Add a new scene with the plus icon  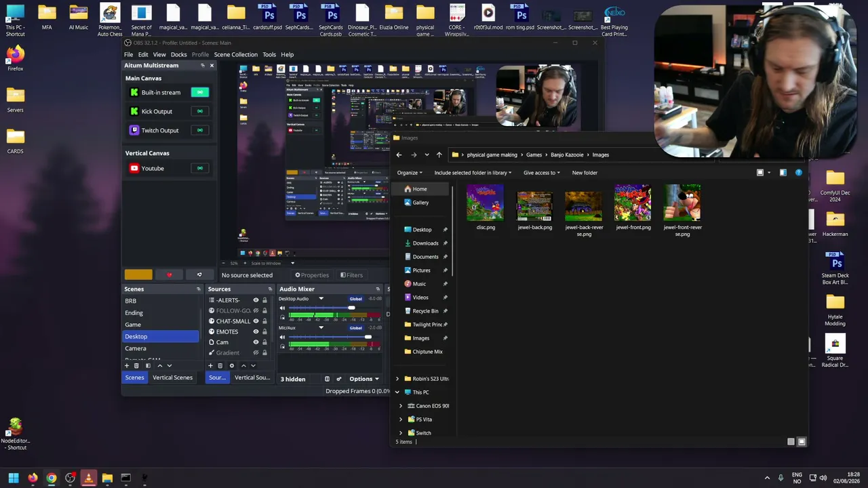(127, 366)
